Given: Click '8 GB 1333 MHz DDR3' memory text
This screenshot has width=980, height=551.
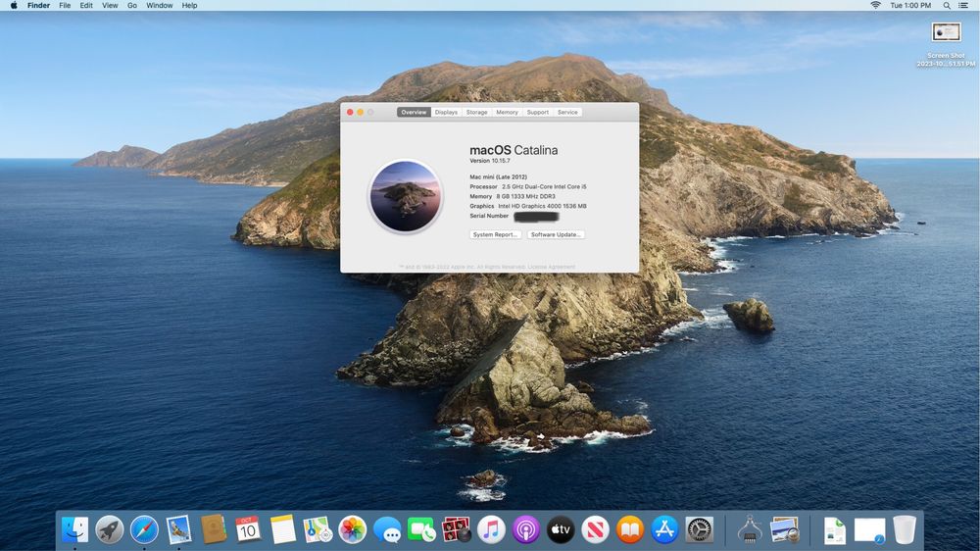Looking at the screenshot, I should [x=525, y=196].
